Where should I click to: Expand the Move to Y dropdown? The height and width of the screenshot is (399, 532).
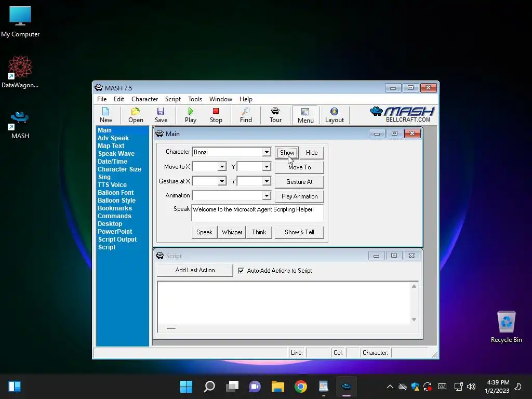pyautogui.click(x=267, y=167)
